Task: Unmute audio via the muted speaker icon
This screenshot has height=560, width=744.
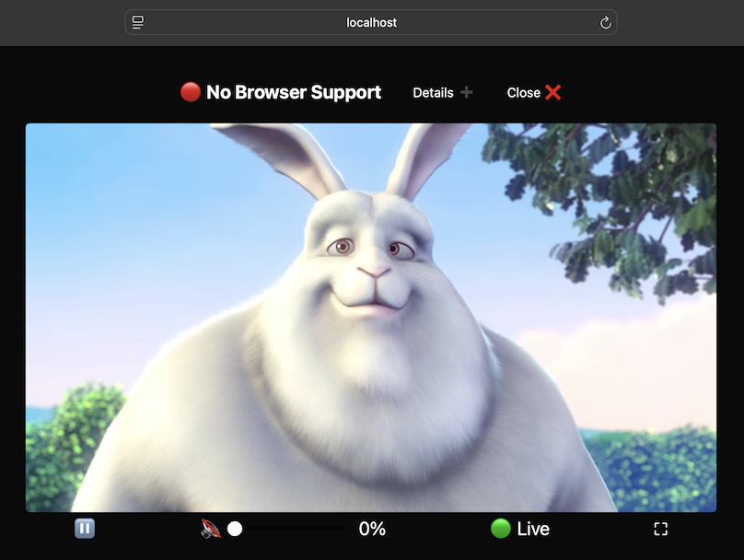Action: tap(211, 529)
